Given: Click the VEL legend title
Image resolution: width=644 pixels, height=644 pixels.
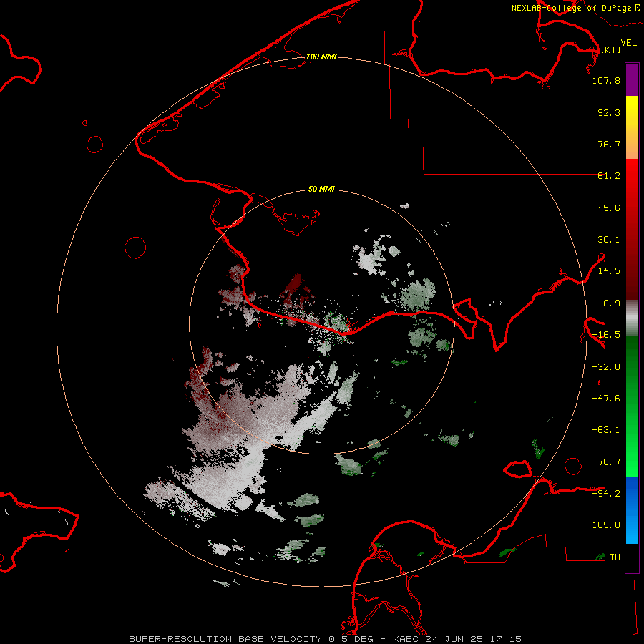Looking at the screenshot, I should pyautogui.click(x=628, y=43).
